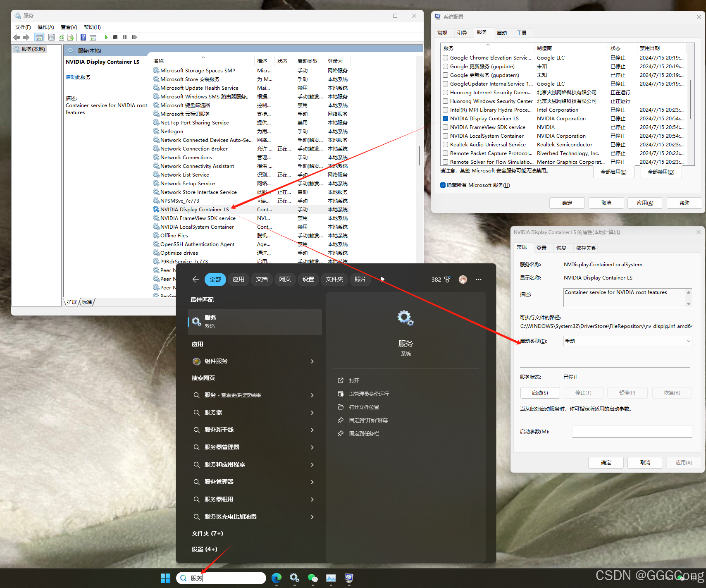The width and height of the screenshot is (706, 588).
Task: Click 打开 in the search details pane
Action: tap(354, 381)
